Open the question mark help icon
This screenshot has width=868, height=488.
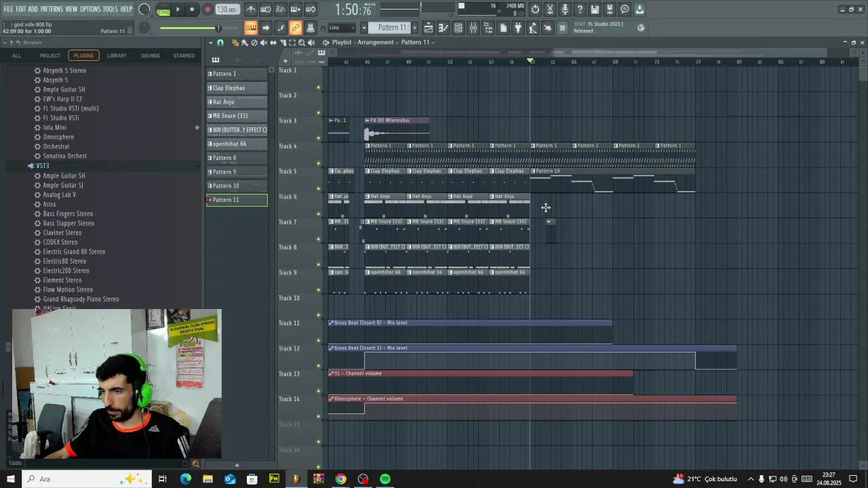click(x=580, y=9)
